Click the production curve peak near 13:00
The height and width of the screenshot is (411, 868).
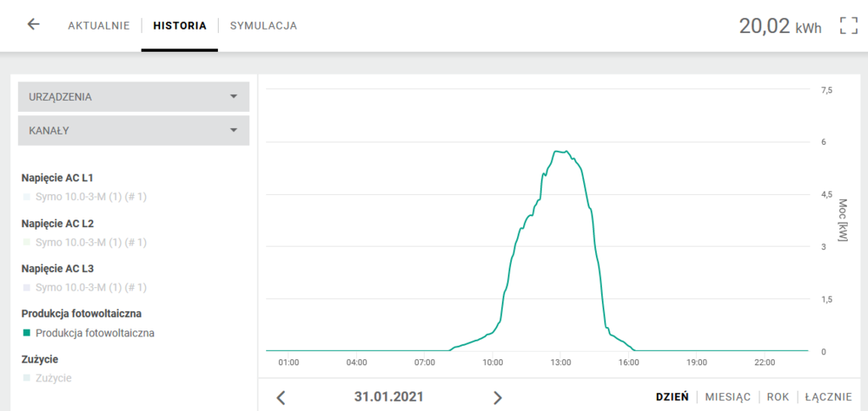[x=559, y=152]
